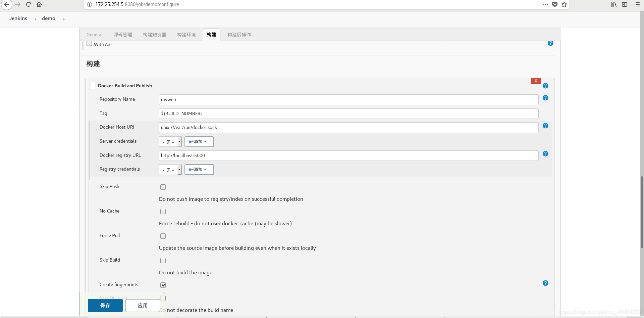Uncheck the Create fingerprints checkbox

tap(163, 285)
